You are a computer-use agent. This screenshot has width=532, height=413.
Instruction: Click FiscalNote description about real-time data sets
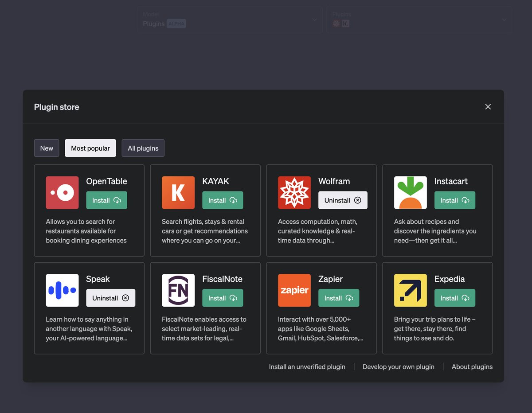[x=204, y=329]
